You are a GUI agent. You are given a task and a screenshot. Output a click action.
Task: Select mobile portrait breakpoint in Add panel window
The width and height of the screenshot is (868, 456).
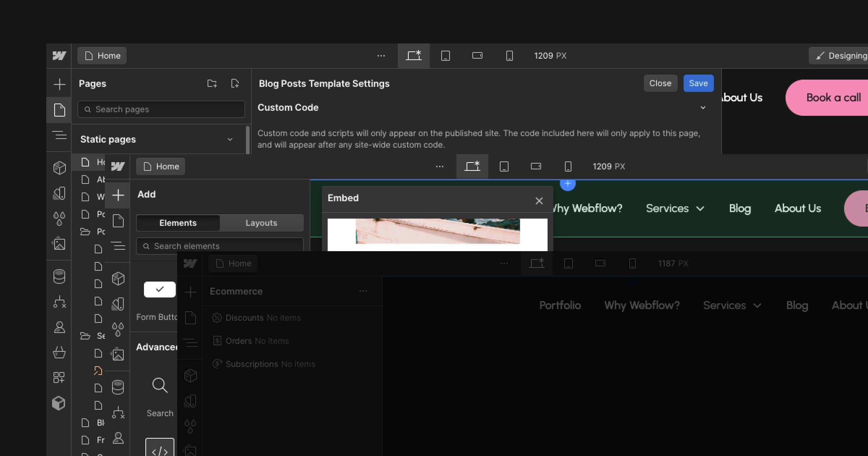coord(568,166)
